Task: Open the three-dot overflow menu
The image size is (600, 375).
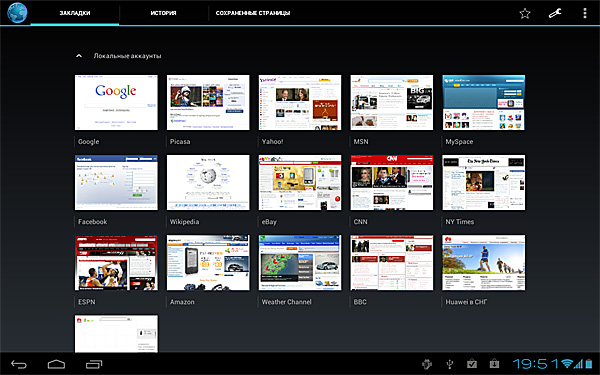Action: [585, 13]
